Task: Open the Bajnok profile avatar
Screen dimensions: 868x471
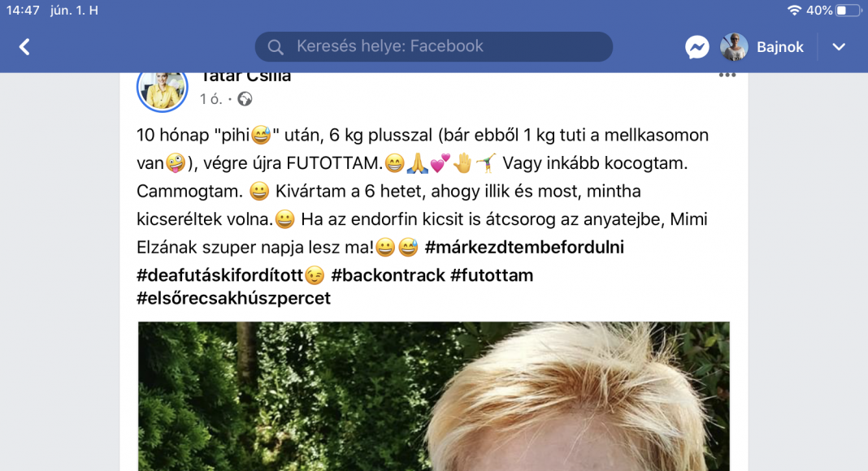Action: [734, 47]
